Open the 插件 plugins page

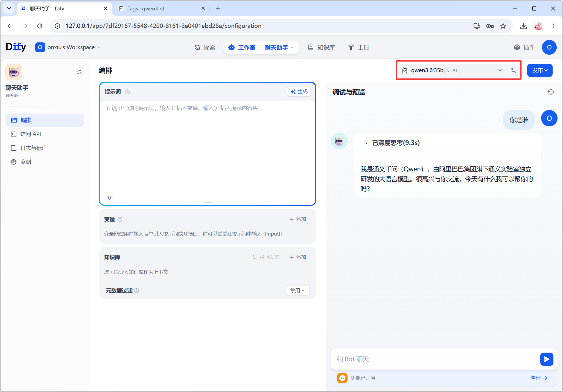click(524, 47)
